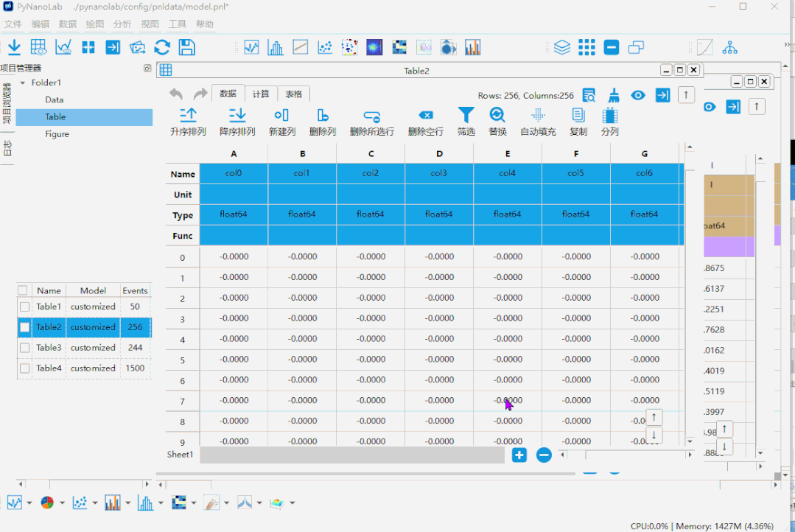The image size is (795, 532).
Task: Toggle the select-all checkbox in the table list header
Action: point(22,290)
